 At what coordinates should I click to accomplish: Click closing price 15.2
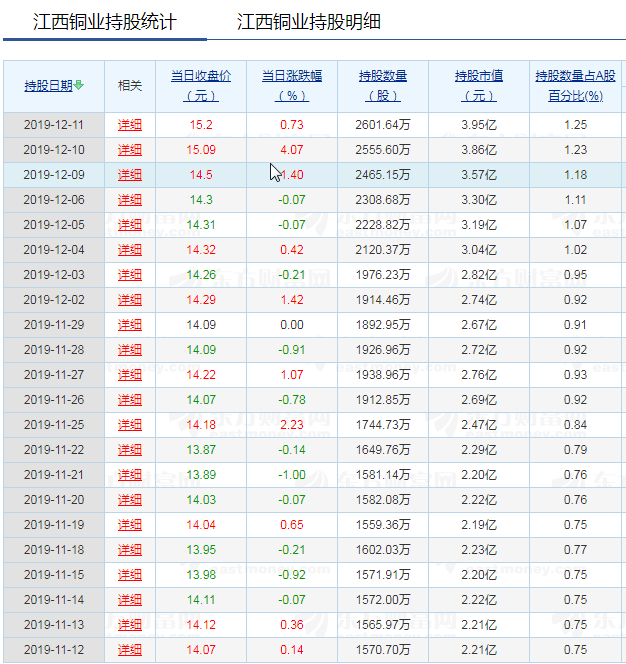[201, 125]
